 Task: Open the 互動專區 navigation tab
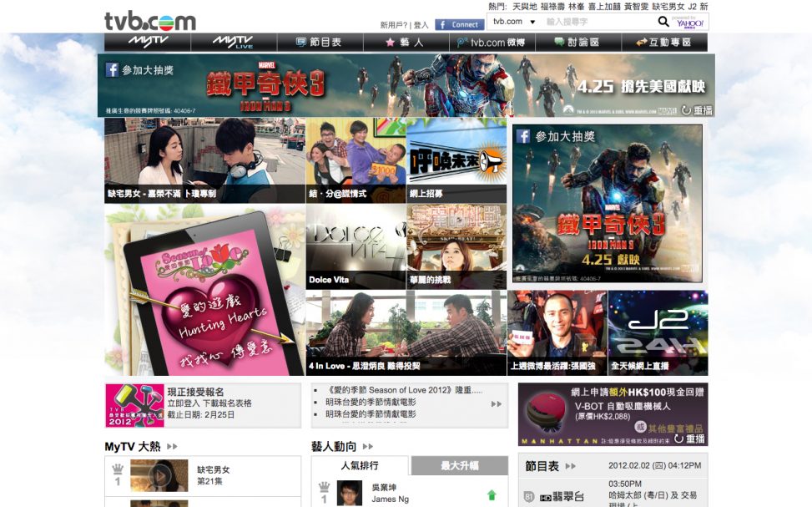tap(664, 42)
